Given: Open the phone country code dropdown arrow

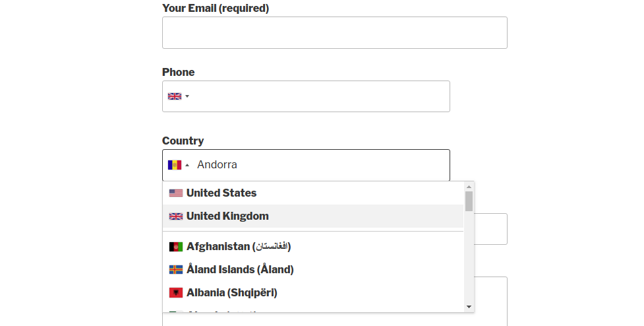Looking at the screenshot, I should tap(187, 96).
